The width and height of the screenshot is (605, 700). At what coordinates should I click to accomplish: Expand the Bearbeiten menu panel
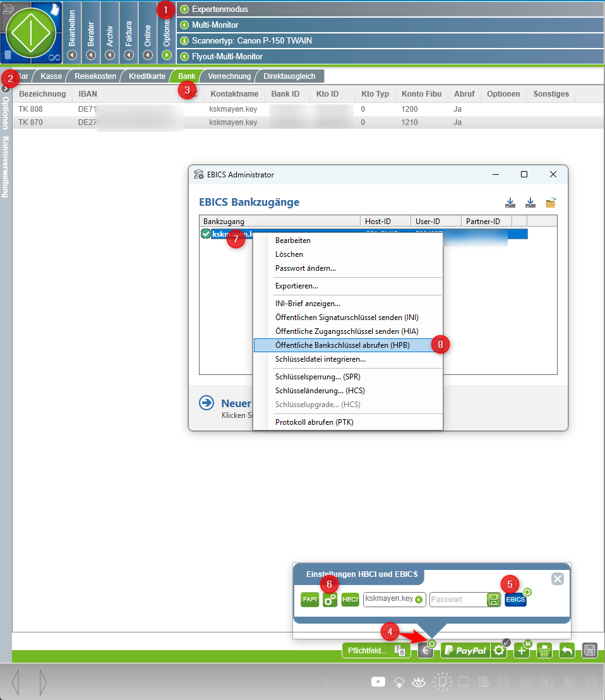tap(72, 55)
